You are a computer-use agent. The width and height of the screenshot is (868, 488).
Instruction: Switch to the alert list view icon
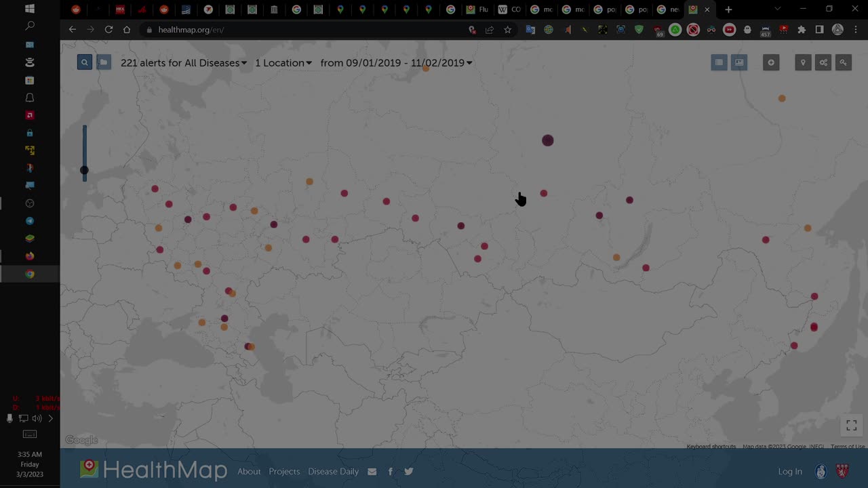coord(719,62)
